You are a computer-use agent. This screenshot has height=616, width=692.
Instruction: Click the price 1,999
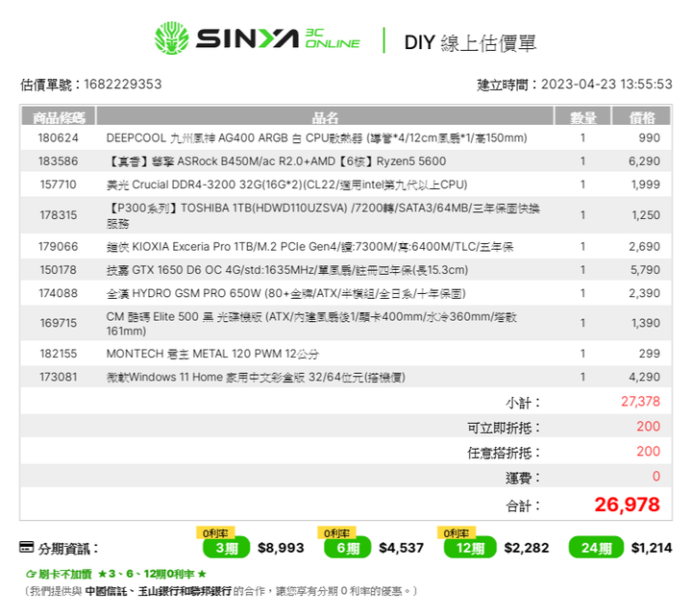646,185
